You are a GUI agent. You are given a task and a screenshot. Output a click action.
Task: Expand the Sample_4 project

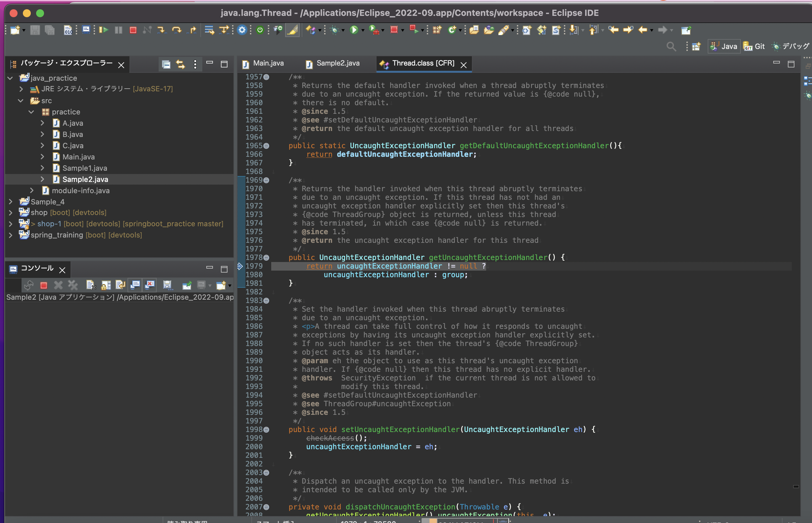click(x=11, y=201)
